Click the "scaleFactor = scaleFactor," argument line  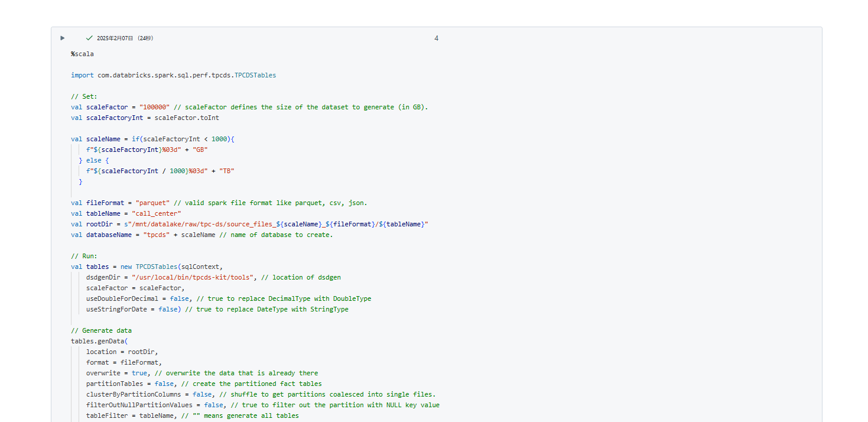[135, 288]
